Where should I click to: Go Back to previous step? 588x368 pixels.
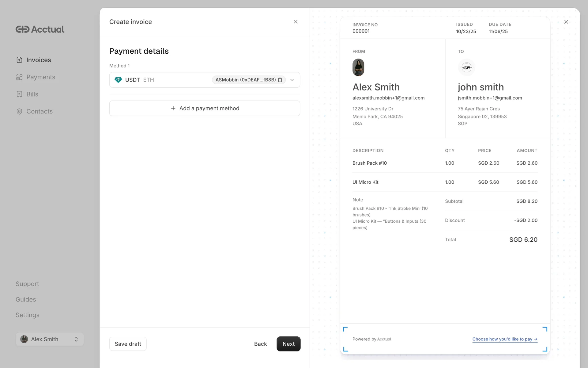260,344
